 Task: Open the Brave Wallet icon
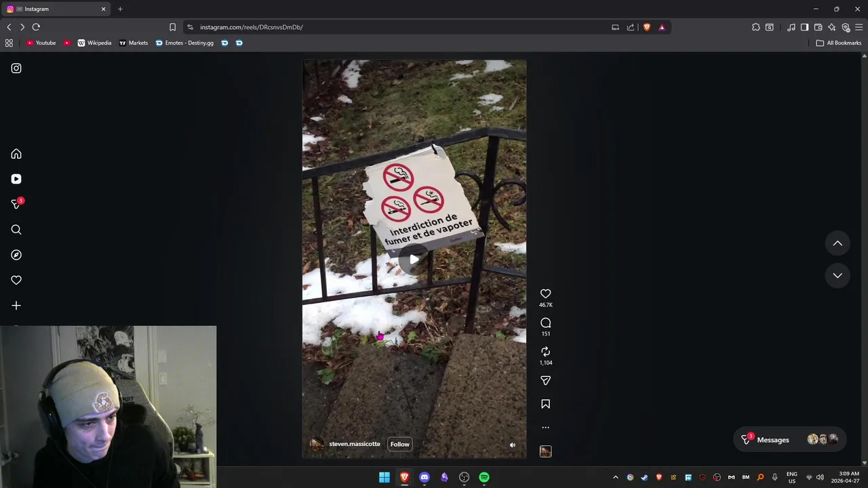[818, 27]
